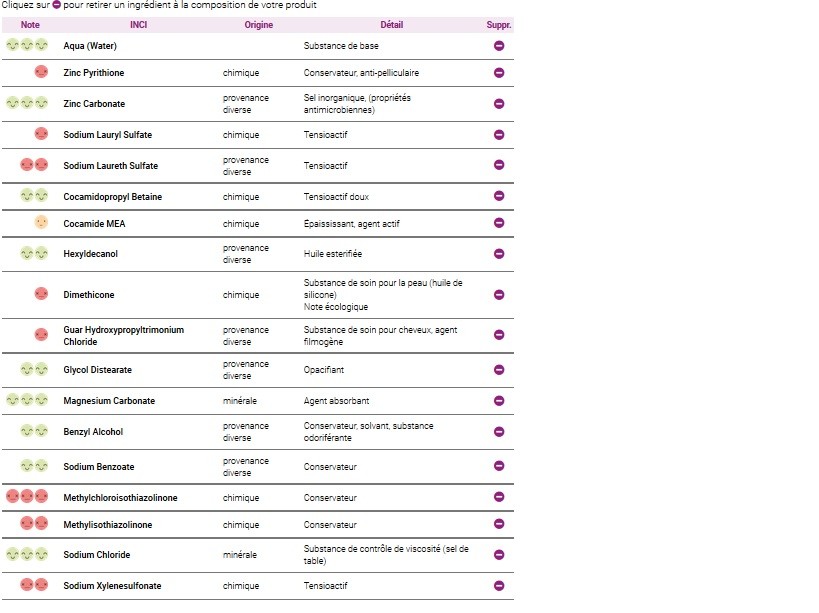Click the Benzyl Alcohol ingredient name
Image resolution: width=819 pixels, height=613 pixels.
click(94, 432)
